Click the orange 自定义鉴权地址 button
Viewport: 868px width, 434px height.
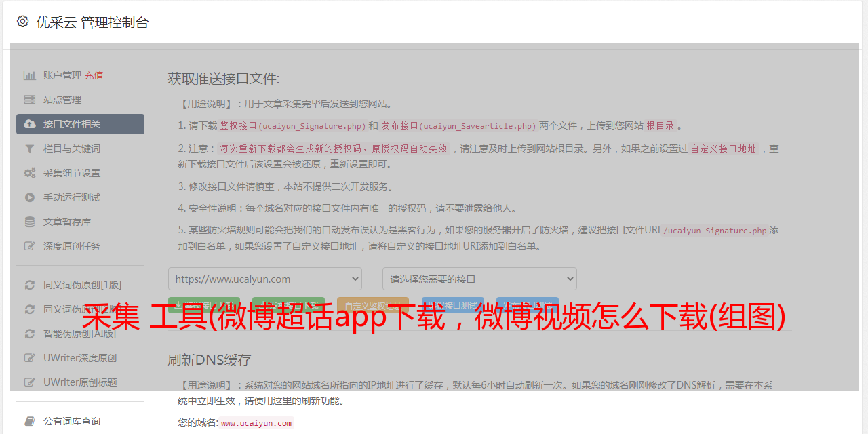(x=372, y=304)
